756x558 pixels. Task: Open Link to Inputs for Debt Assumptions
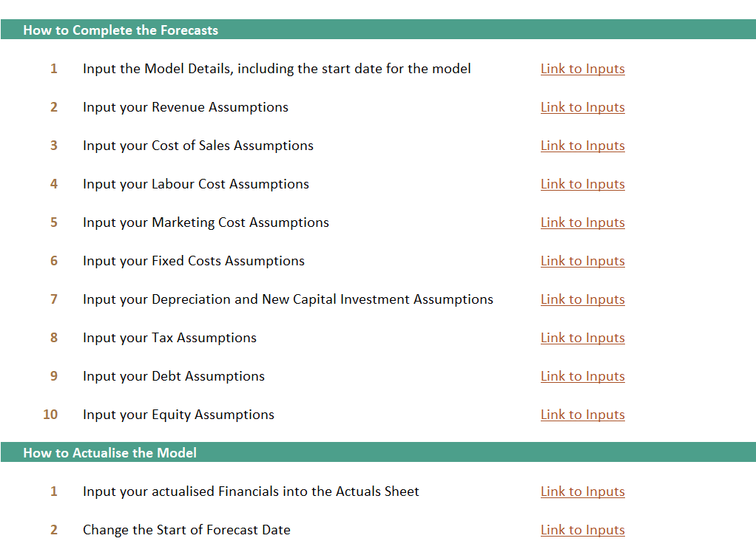coord(582,377)
